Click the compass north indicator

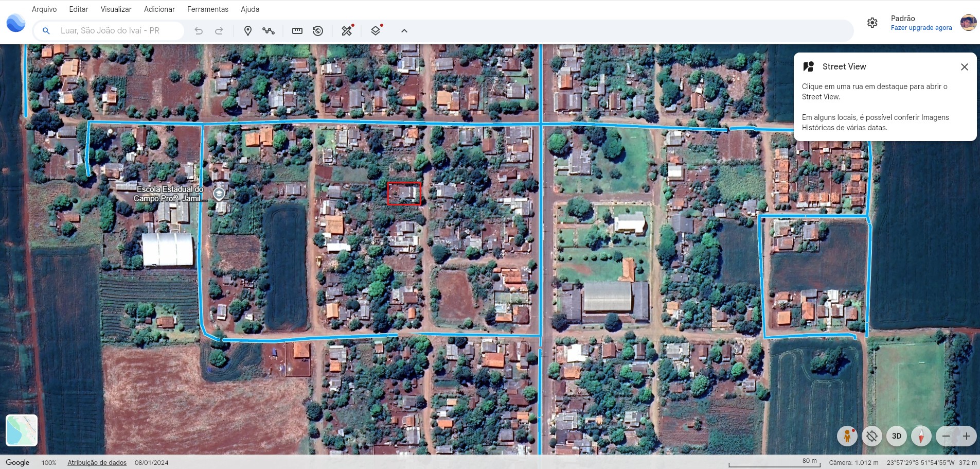(x=921, y=436)
